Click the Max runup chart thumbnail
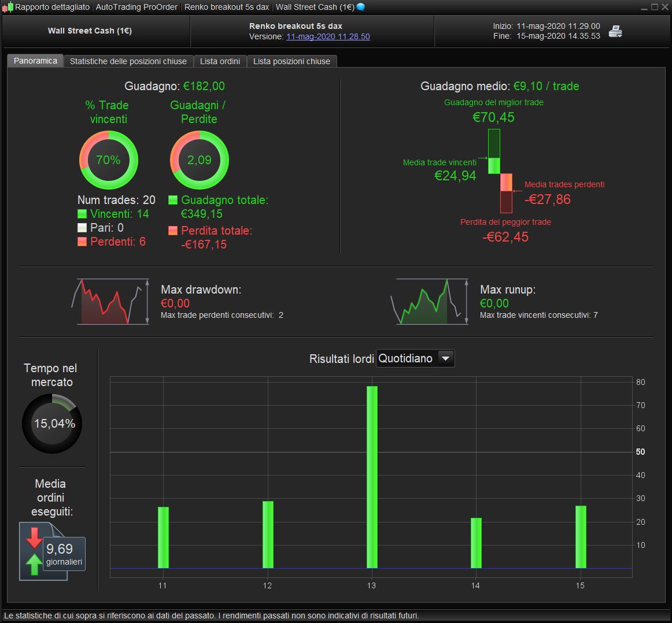672x623 pixels. (430, 302)
